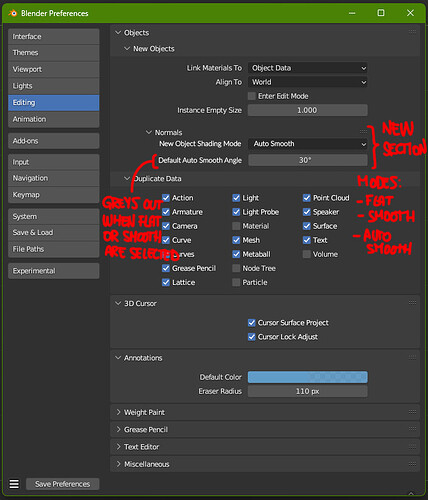
Task: Open the File Paths tab
Action: pyautogui.click(x=54, y=249)
